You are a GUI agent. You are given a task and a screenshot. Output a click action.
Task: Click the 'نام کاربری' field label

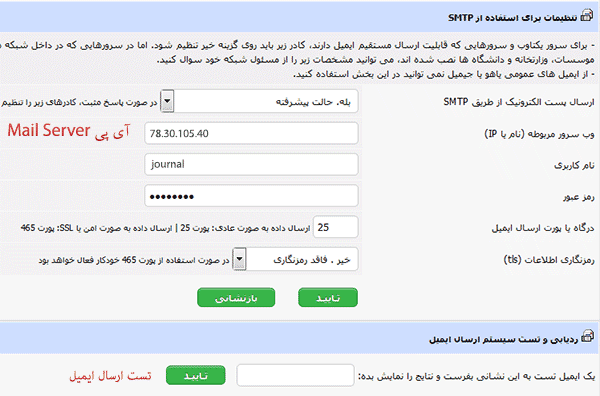574,165
